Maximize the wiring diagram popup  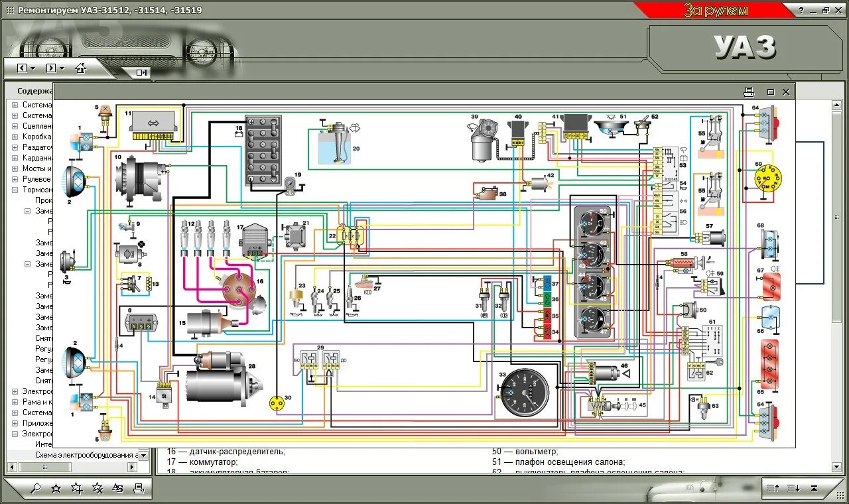(771, 92)
